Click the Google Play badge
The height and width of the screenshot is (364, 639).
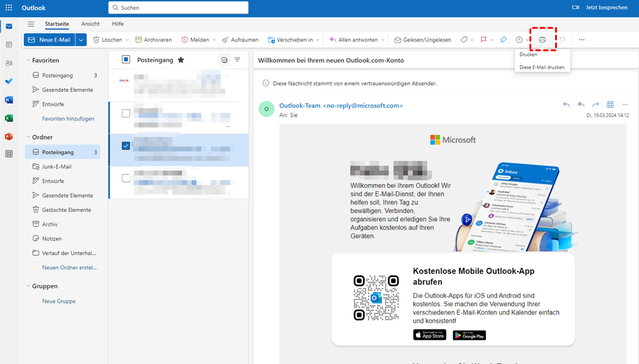click(x=469, y=335)
